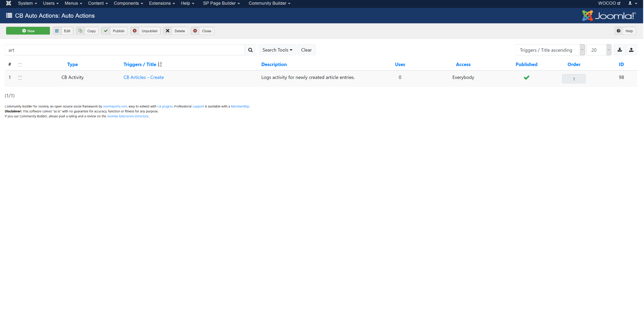Click the Edit pencil icon

(57, 31)
